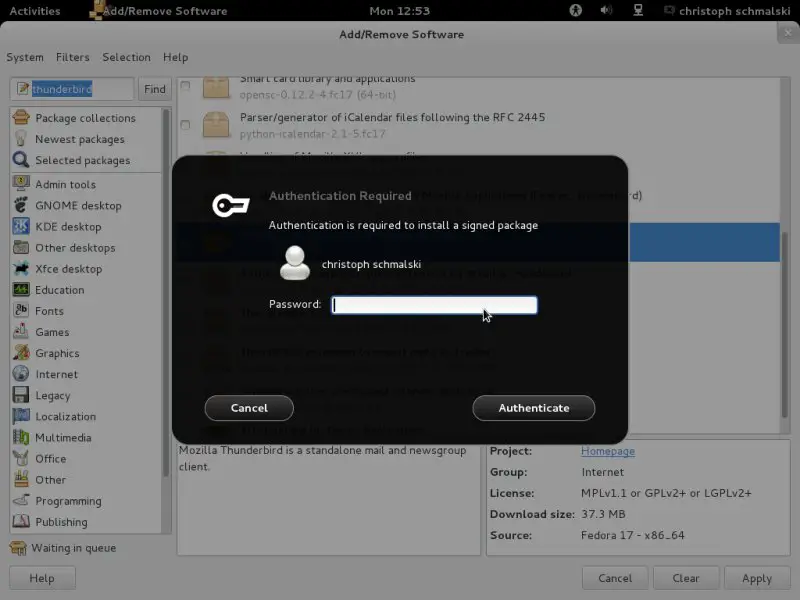Select the Other desktops icon
Image resolution: width=800 pixels, height=600 pixels.
click(21, 247)
